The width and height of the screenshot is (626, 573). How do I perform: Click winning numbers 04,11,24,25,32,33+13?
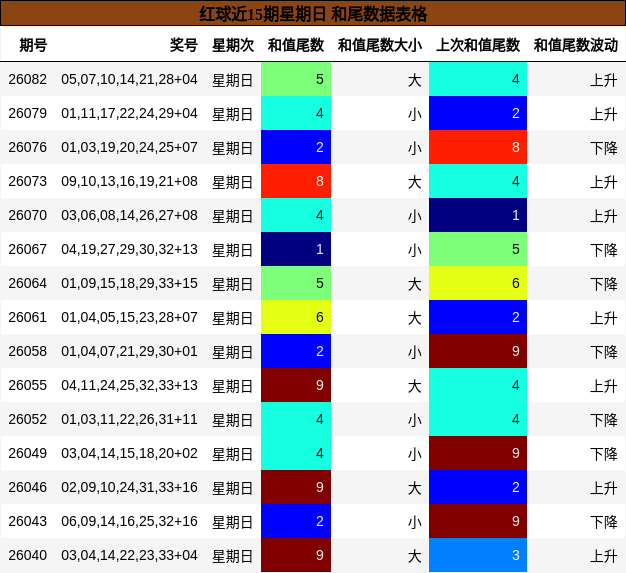[x=129, y=385]
